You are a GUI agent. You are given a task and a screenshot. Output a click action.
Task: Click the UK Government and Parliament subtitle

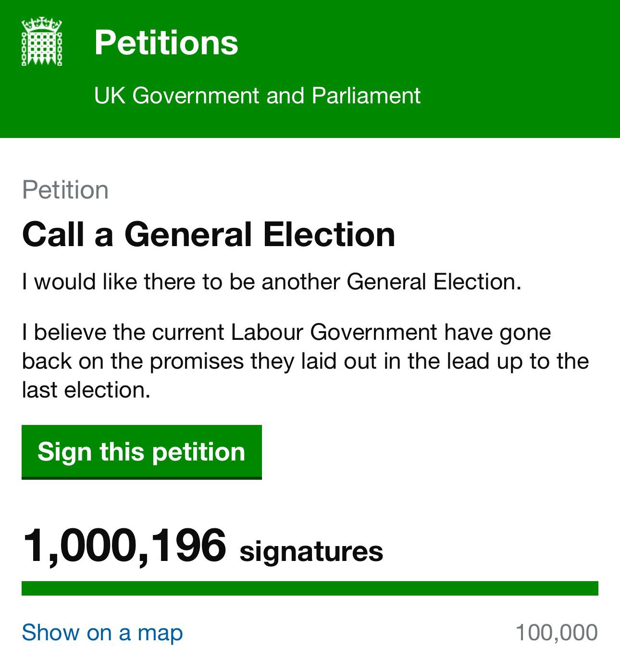pos(257,95)
